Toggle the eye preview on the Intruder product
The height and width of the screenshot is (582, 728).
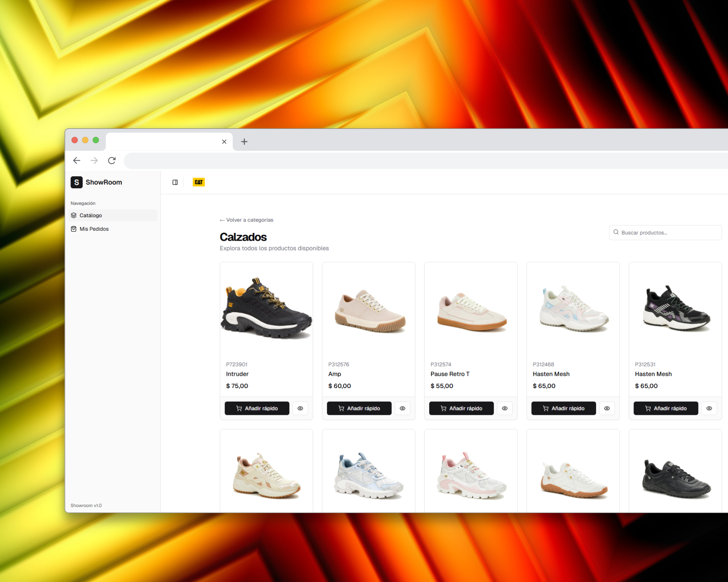(301, 408)
